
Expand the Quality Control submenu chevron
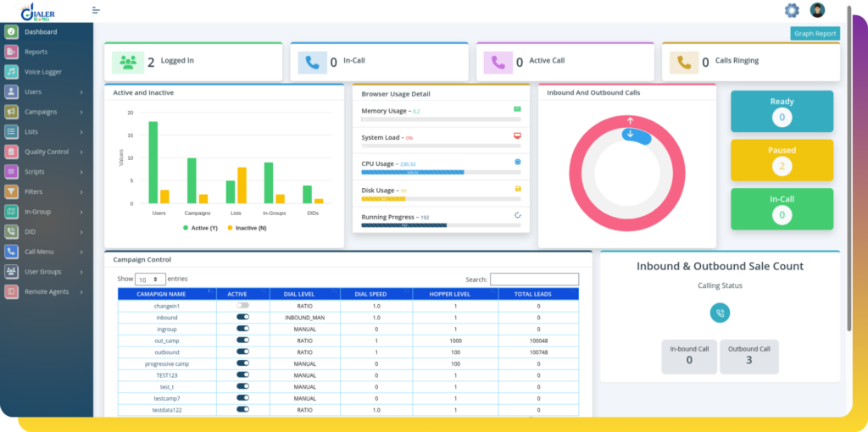[81, 152]
